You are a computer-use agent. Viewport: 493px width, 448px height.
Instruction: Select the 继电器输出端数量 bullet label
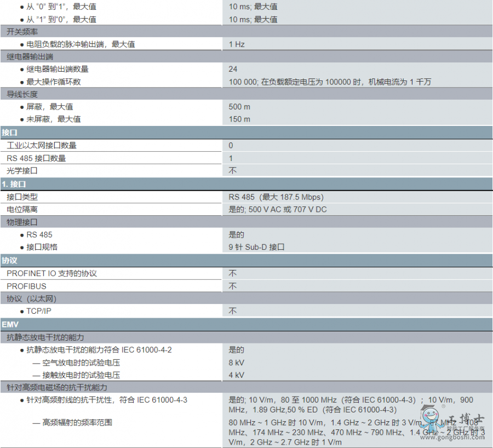[58, 69]
